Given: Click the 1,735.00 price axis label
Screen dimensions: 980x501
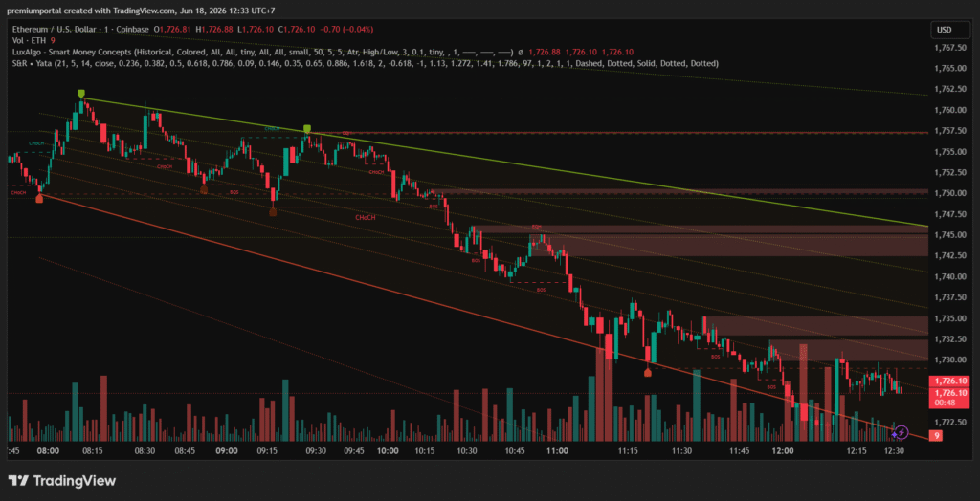Looking at the screenshot, I should point(950,318).
